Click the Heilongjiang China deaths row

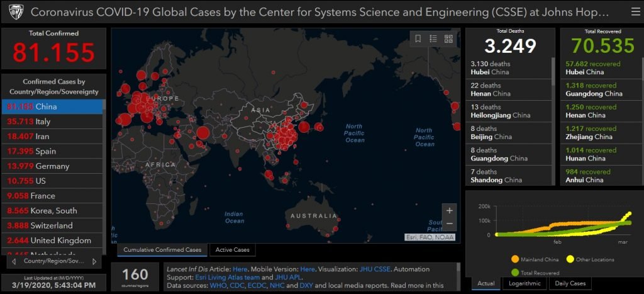(508, 111)
